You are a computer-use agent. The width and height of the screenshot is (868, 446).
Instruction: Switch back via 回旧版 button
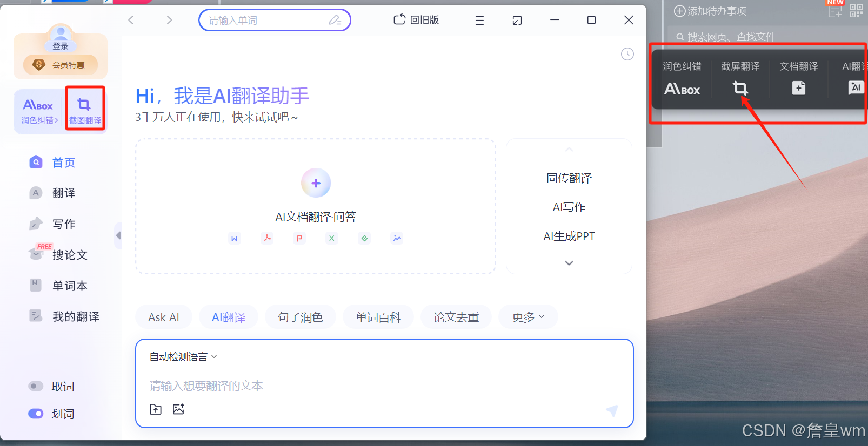pyautogui.click(x=416, y=20)
